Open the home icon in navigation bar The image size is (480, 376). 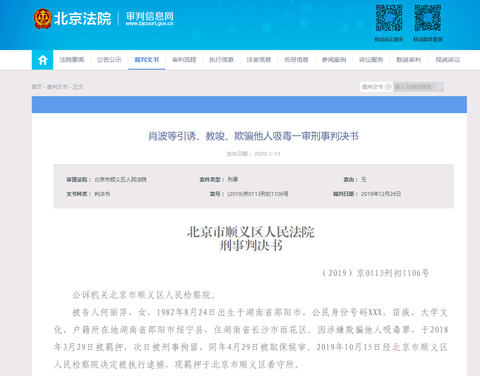click(42, 60)
